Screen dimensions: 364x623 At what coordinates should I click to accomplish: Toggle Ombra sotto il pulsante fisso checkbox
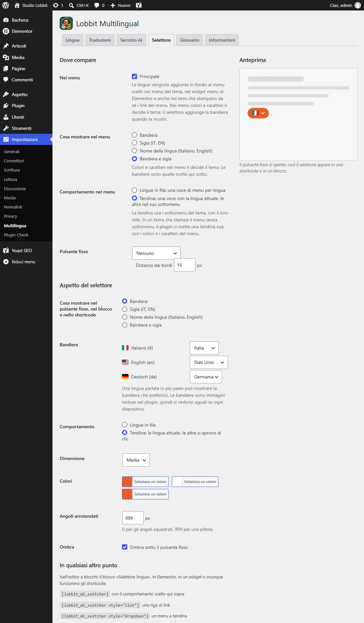coord(125,547)
